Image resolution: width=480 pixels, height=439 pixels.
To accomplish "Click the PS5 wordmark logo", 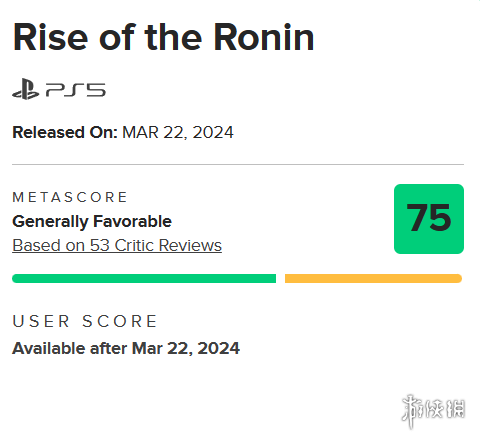I will [76, 90].
